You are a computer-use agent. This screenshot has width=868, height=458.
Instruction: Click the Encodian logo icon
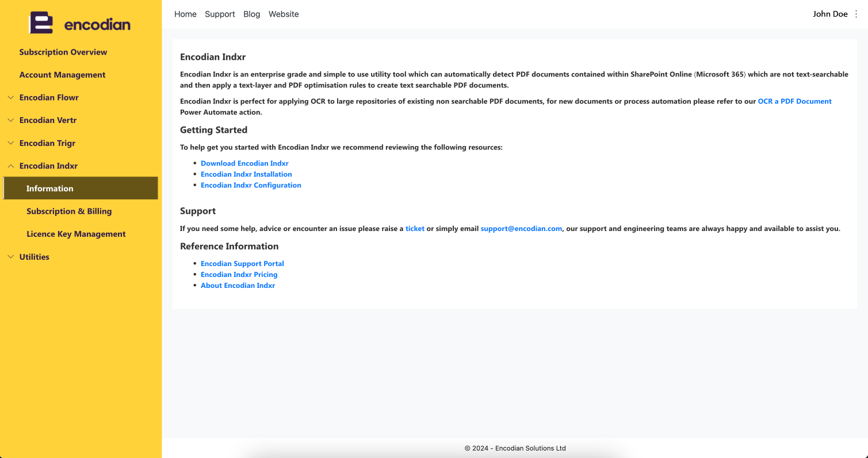(x=41, y=23)
